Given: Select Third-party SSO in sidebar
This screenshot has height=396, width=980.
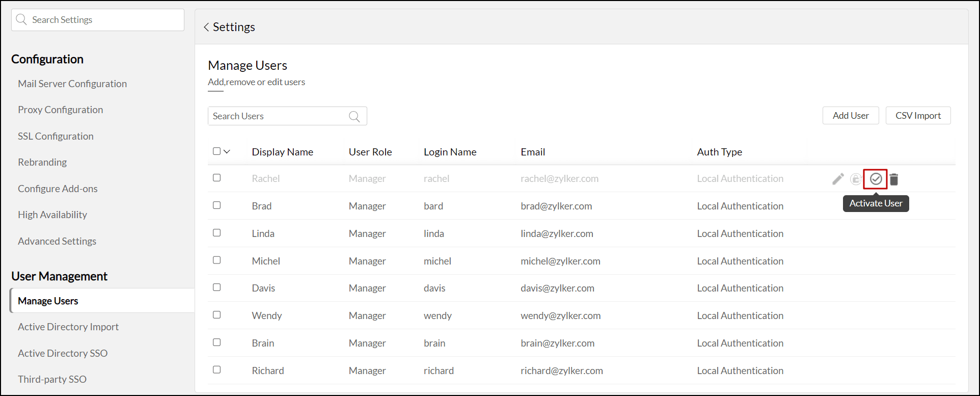Looking at the screenshot, I should [x=52, y=379].
